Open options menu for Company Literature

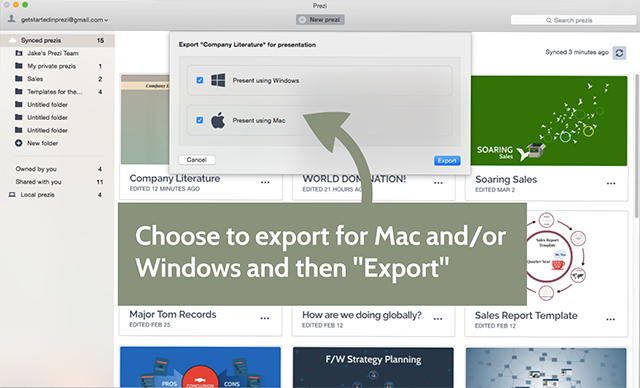(265, 183)
